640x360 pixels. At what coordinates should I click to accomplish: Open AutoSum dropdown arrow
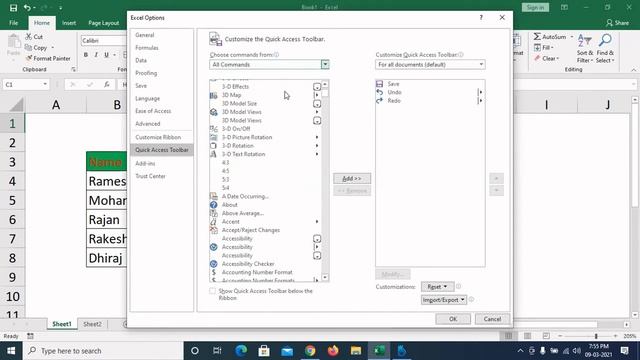click(572, 37)
